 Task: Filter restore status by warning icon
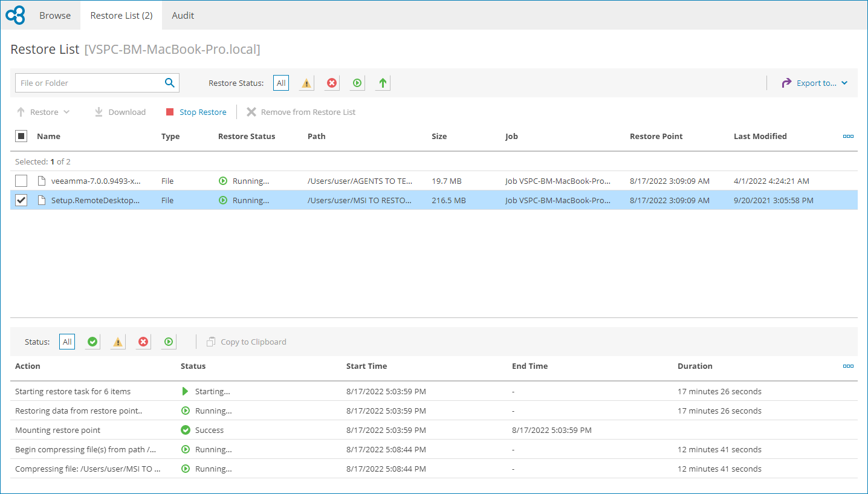pos(306,83)
